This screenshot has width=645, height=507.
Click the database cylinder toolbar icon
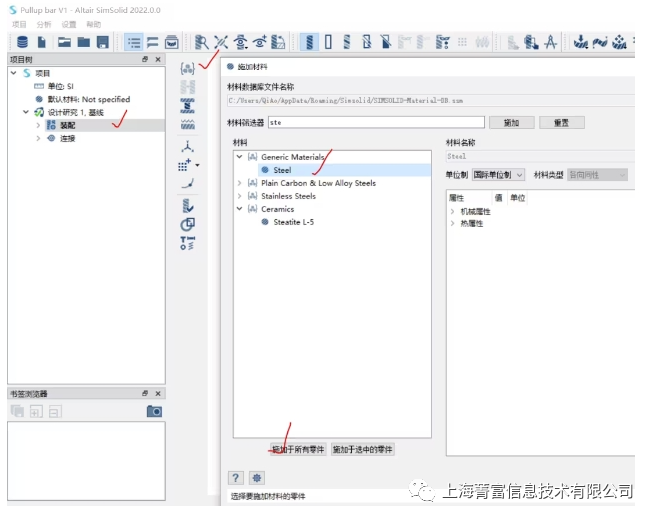pyautogui.click(x=22, y=42)
